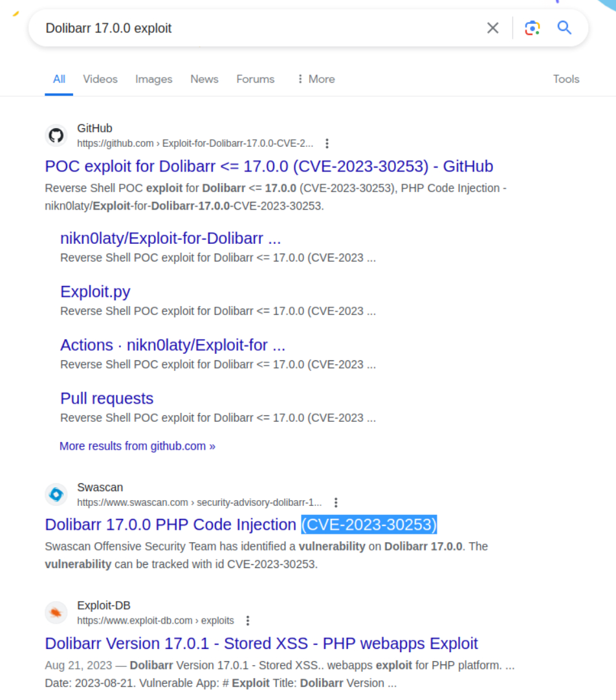The image size is (616, 700).
Task: Go to the Forums results tab
Action: coord(255,79)
